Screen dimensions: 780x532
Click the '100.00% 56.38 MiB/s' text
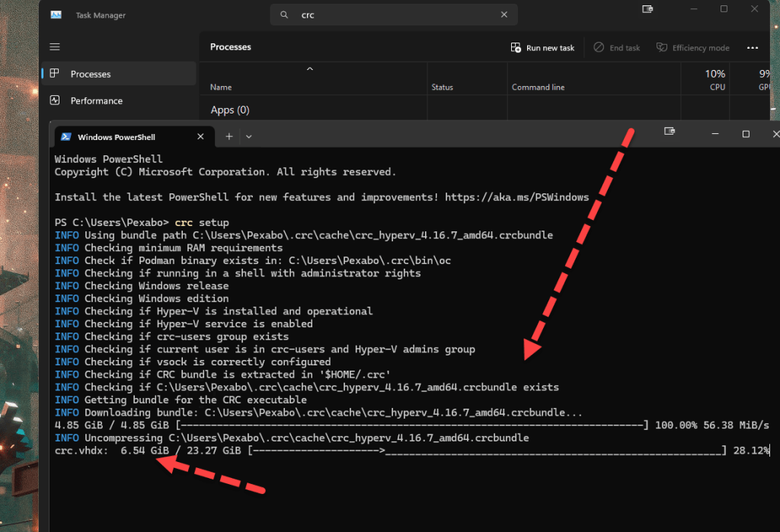pos(712,425)
